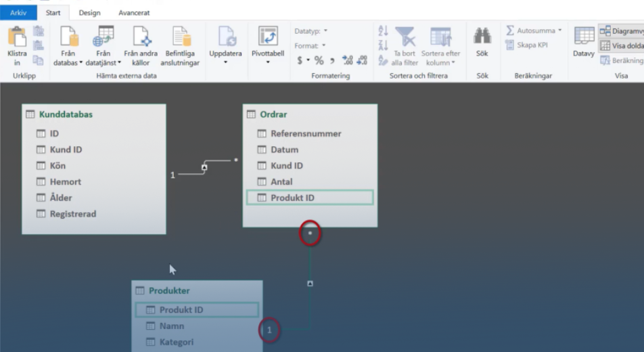644x352 pixels.
Task: Select the Kunddatabas table header
Action: tap(66, 114)
